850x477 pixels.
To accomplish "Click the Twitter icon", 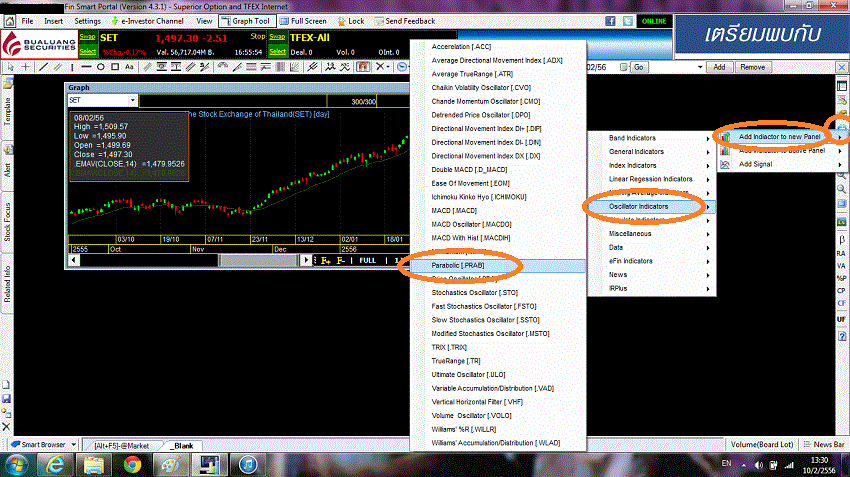I will tap(628, 21).
